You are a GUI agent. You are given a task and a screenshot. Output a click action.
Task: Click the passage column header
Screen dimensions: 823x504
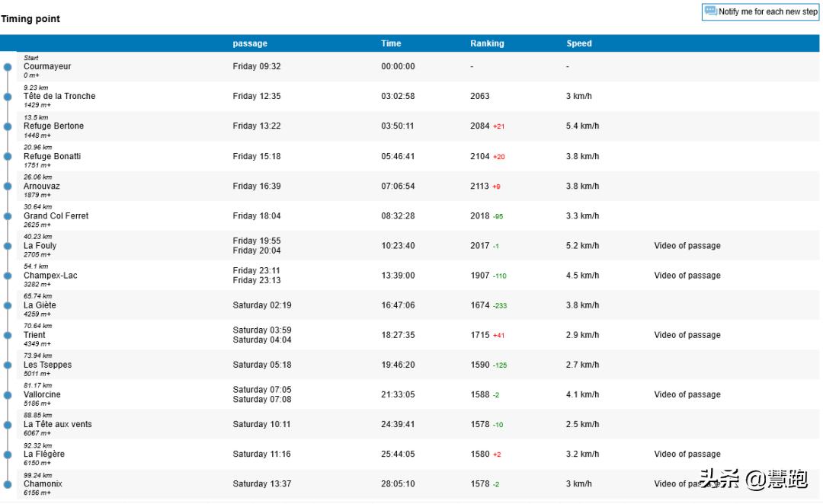[250, 43]
